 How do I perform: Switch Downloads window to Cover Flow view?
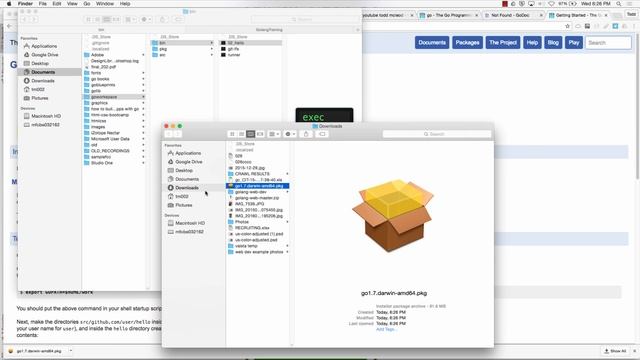[260, 134]
